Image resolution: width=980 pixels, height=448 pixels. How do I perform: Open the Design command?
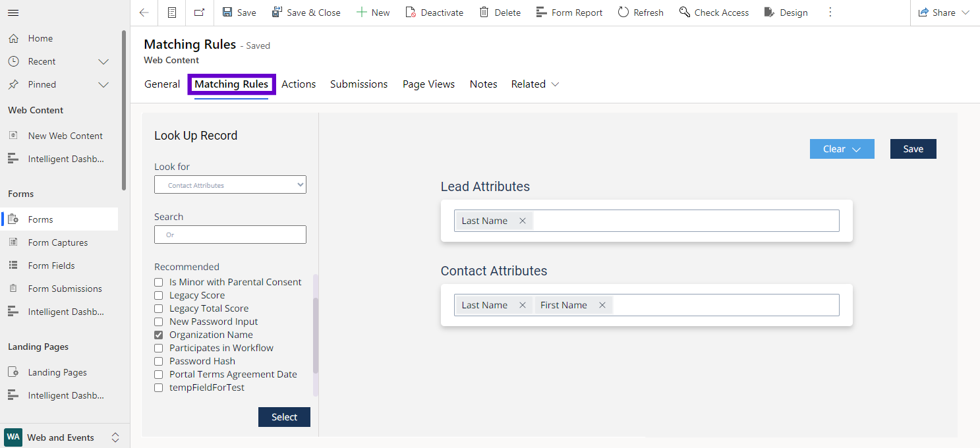click(x=786, y=13)
